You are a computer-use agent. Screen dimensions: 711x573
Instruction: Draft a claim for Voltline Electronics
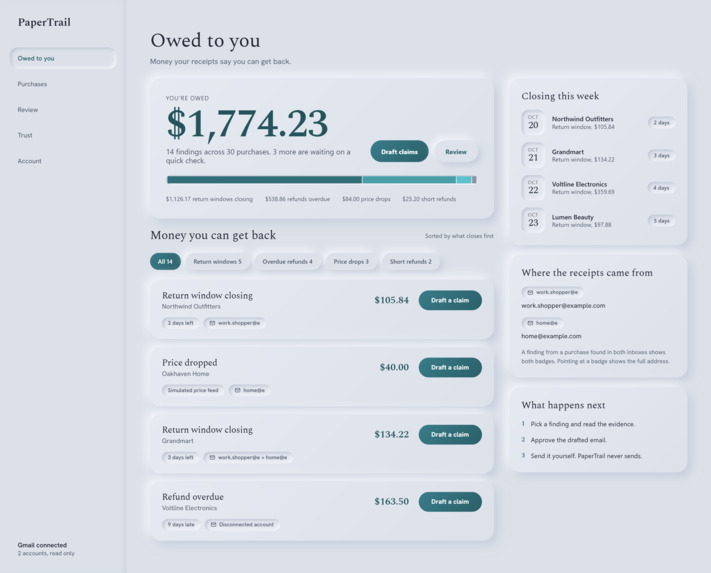[450, 501]
